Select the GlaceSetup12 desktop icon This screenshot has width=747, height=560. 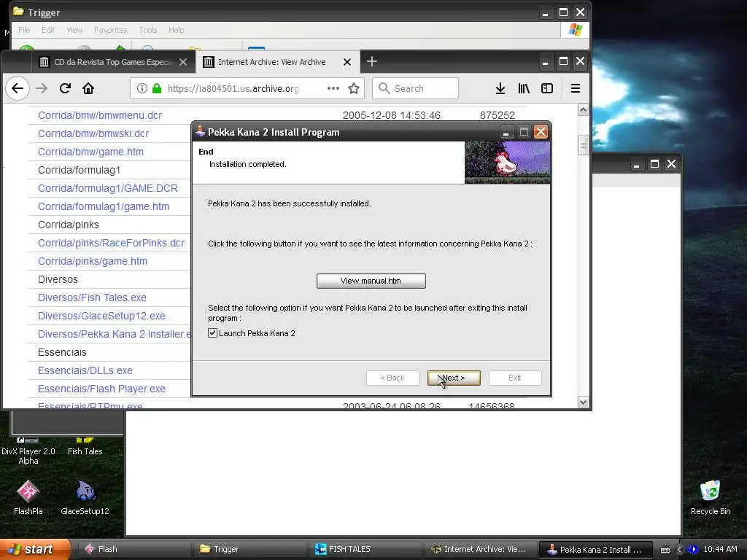pos(85,497)
